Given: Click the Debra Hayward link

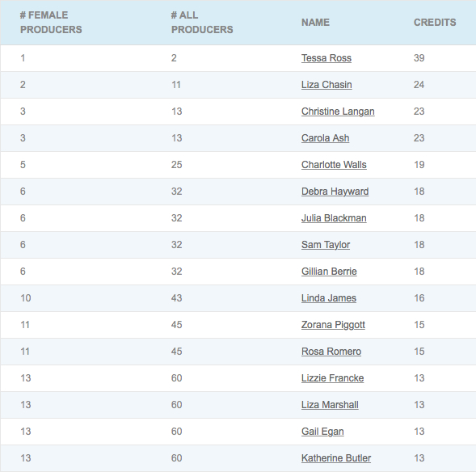Looking at the screenshot, I should click(x=335, y=192).
